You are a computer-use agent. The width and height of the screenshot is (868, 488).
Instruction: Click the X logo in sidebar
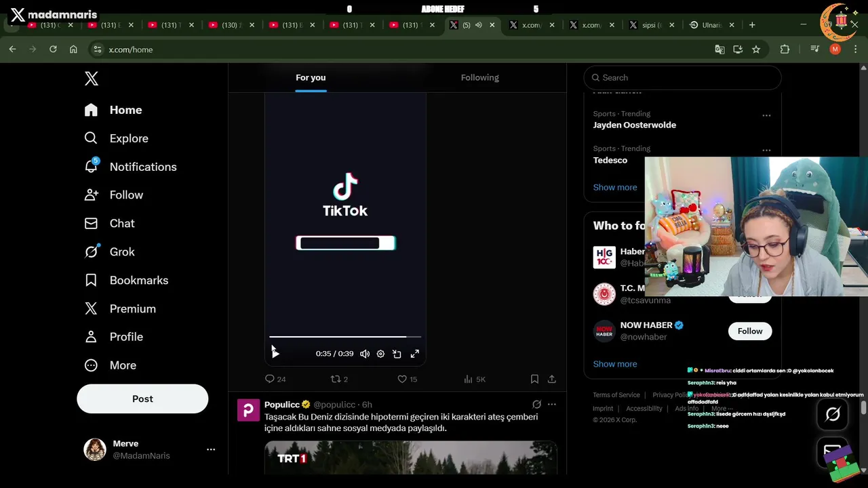[92, 79]
